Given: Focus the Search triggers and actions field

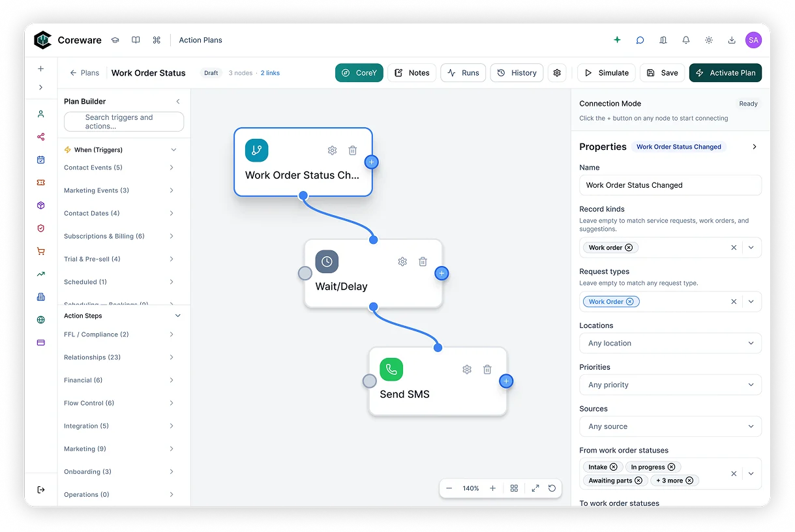Looking at the screenshot, I should click(x=124, y=122).
